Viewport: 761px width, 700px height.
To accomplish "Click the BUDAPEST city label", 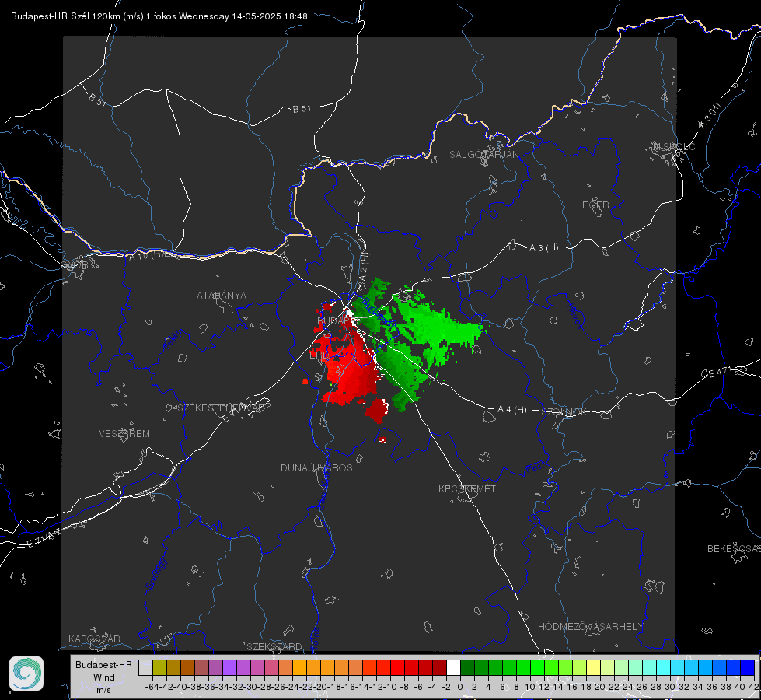I will tap(340, 321).
